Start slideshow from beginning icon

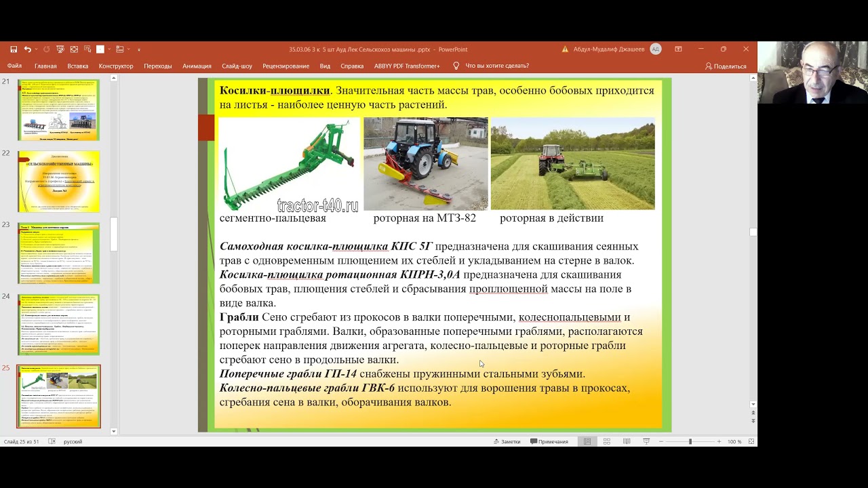60,49
